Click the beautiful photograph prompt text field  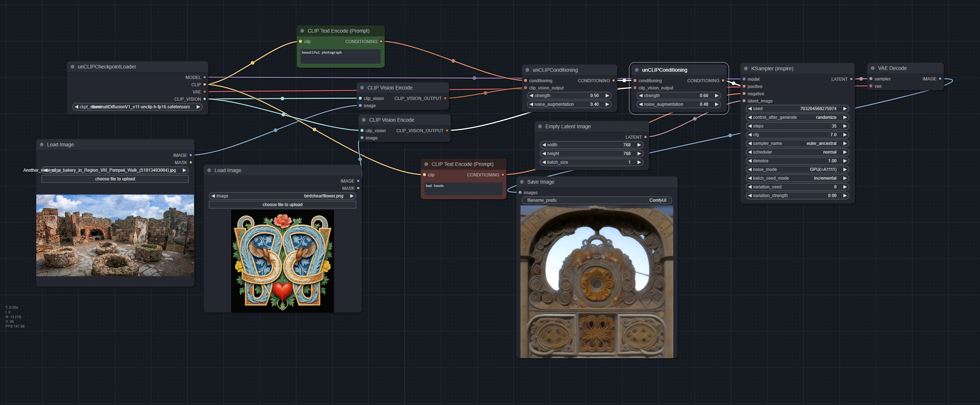coord(340,56)
